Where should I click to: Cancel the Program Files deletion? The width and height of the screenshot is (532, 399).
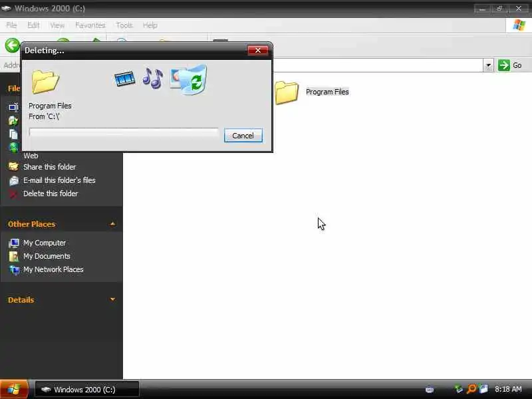pyautogui.click(x=243, y=136)
